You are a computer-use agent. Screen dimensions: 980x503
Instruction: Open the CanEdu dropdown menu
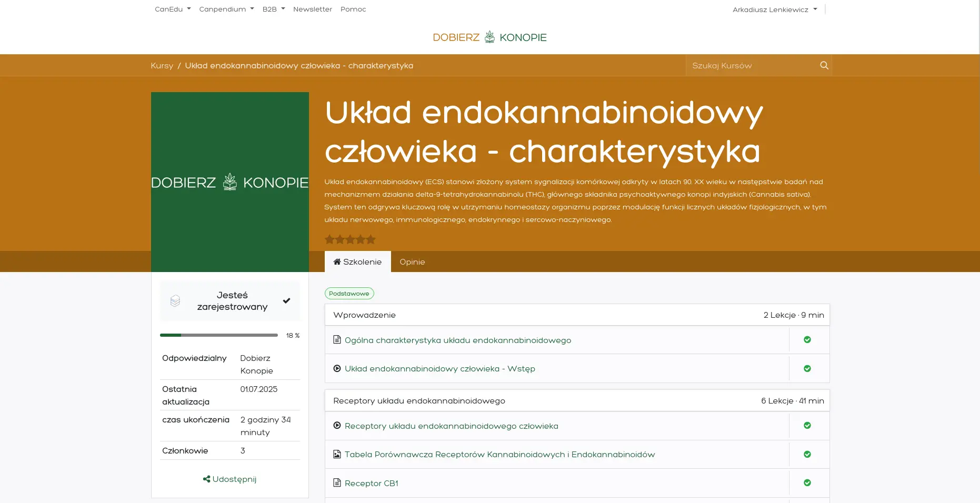pos(173,9)
